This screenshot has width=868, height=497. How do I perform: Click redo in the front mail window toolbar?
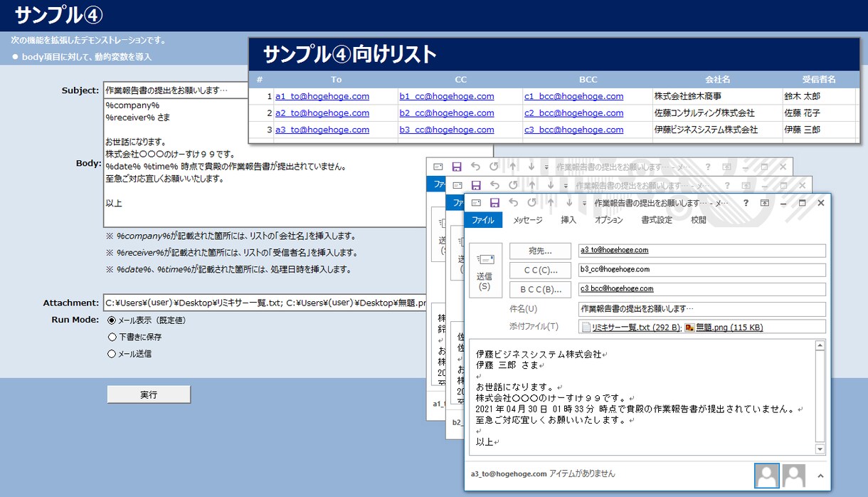[531, 203]
